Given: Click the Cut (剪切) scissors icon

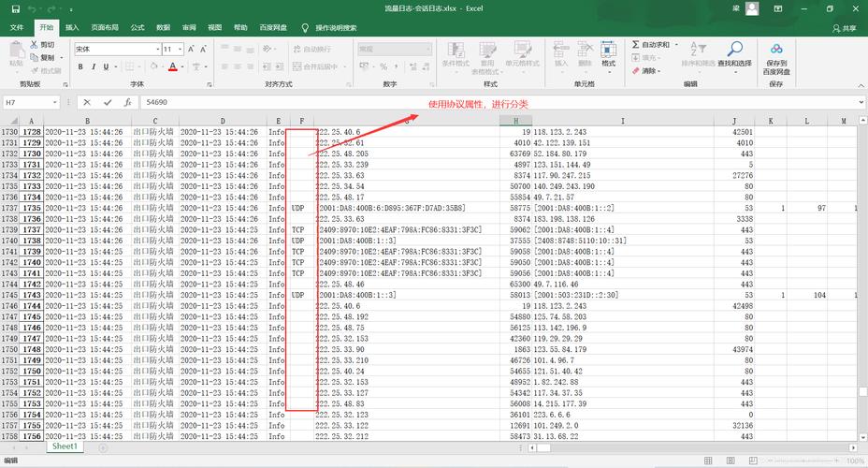Looking at the screenshot, I should tap(35, 44).
